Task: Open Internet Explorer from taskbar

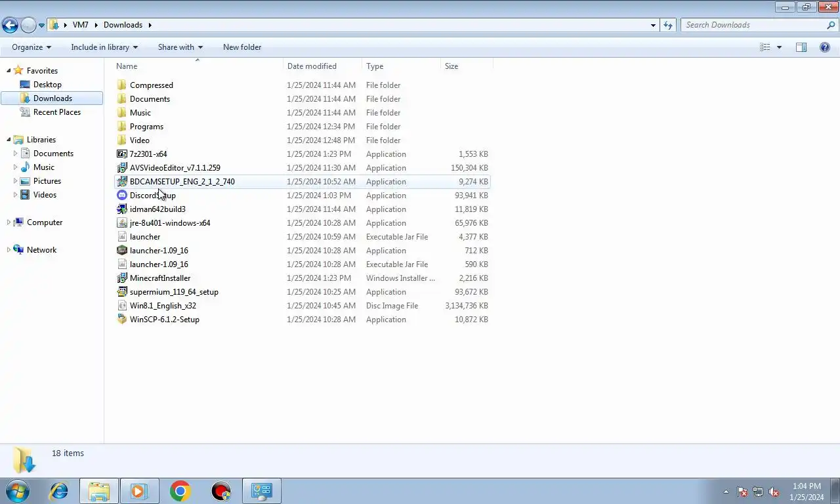Action: click(x=59, y=491)
